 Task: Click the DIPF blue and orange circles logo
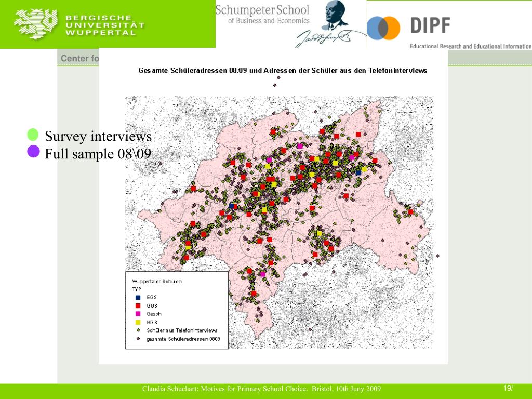click(x=383, y=28)
